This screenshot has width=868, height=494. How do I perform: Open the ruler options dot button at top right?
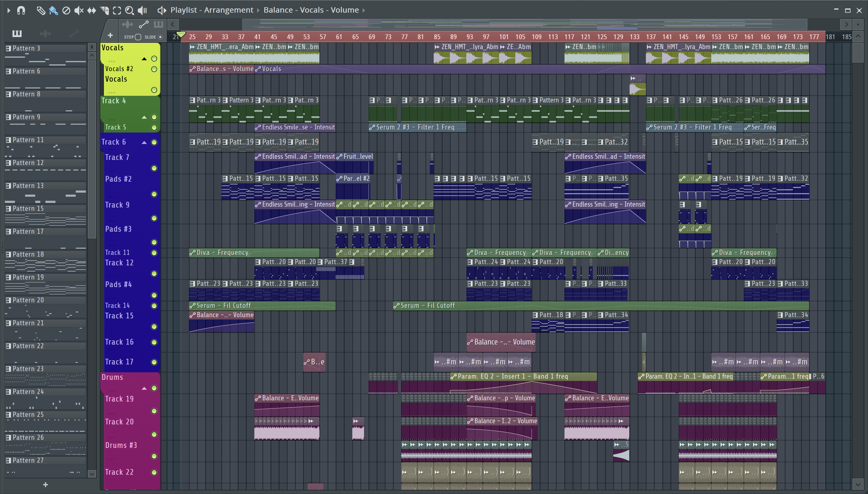[858, 24]
